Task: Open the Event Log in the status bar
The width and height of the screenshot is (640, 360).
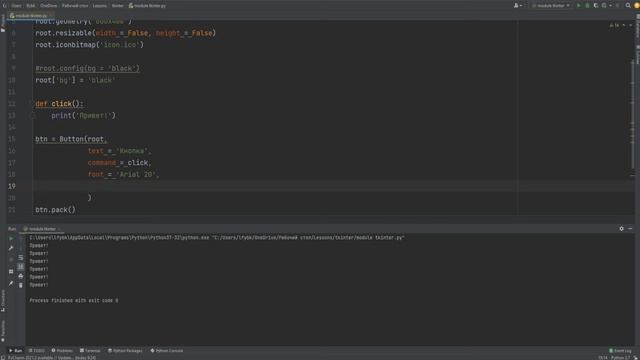Action: pos(620,351)
